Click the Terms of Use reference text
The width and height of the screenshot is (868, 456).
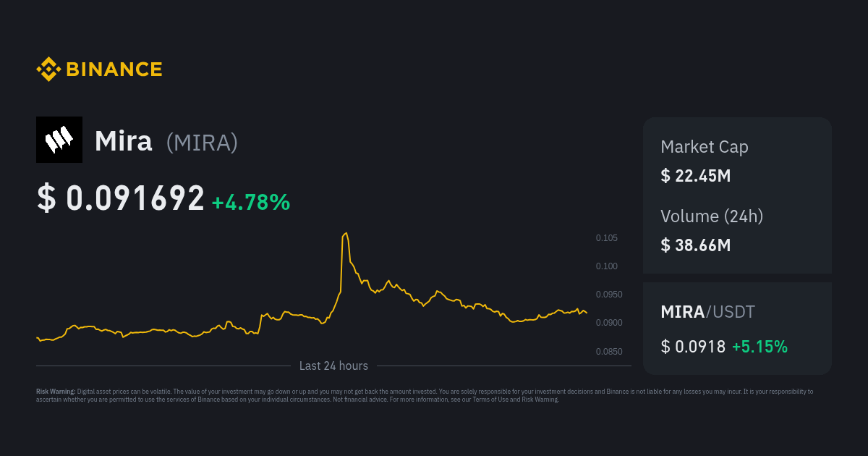click(490, 399)
